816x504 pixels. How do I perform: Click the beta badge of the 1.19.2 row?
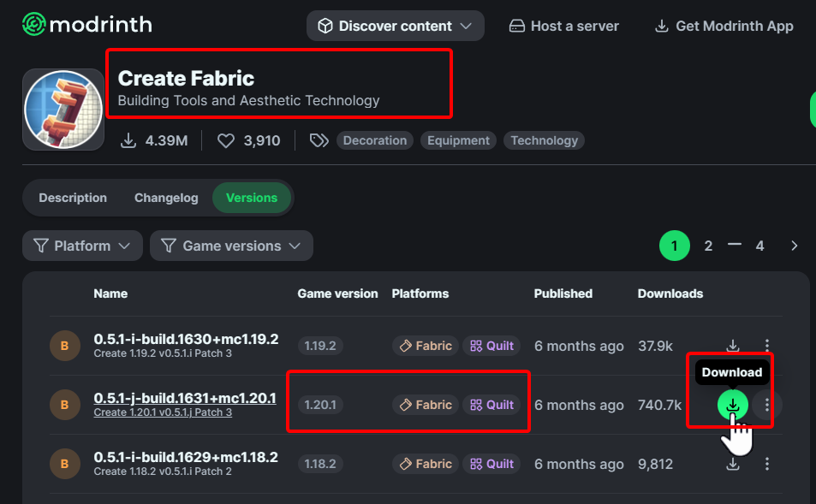65,346
